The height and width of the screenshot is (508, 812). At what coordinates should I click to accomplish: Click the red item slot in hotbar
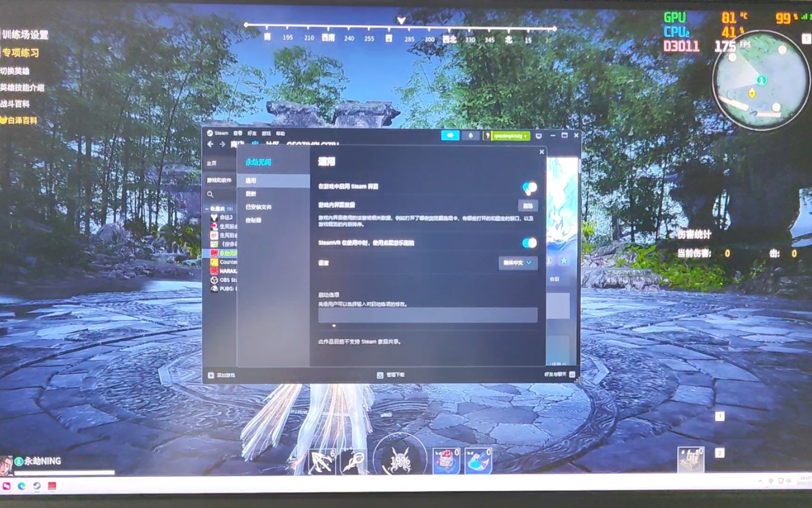446,461
